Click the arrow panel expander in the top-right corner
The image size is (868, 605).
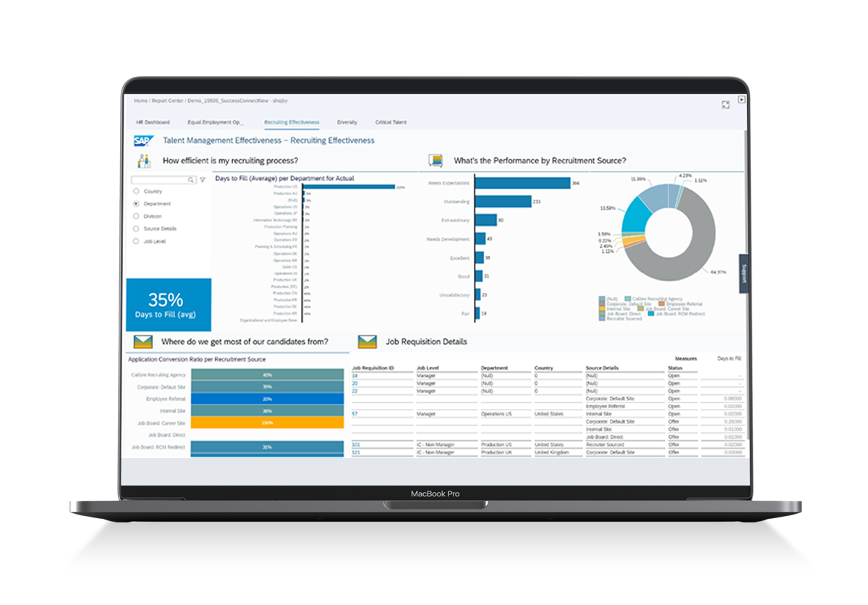tap(740, 98)
